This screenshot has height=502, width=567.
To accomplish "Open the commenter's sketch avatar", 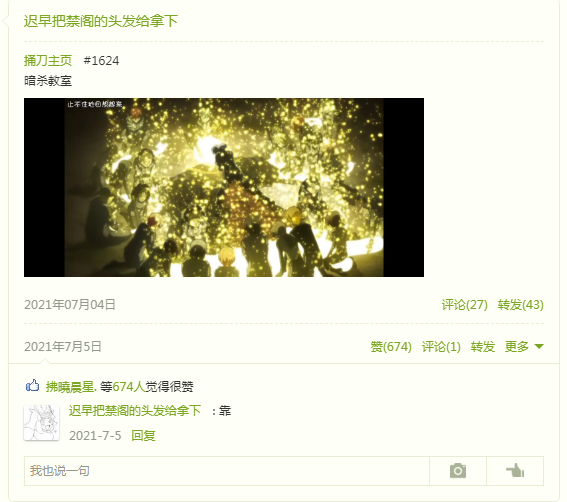I will tap(41, 422).
